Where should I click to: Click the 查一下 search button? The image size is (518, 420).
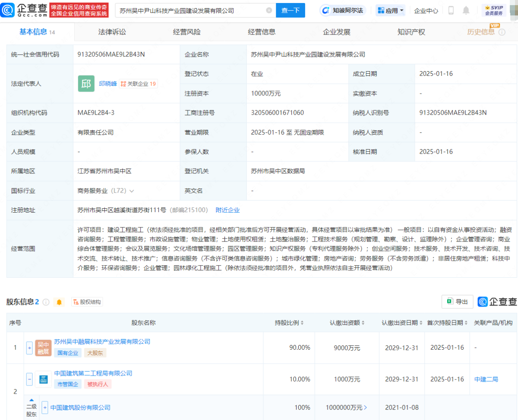[x=291, y=10]
